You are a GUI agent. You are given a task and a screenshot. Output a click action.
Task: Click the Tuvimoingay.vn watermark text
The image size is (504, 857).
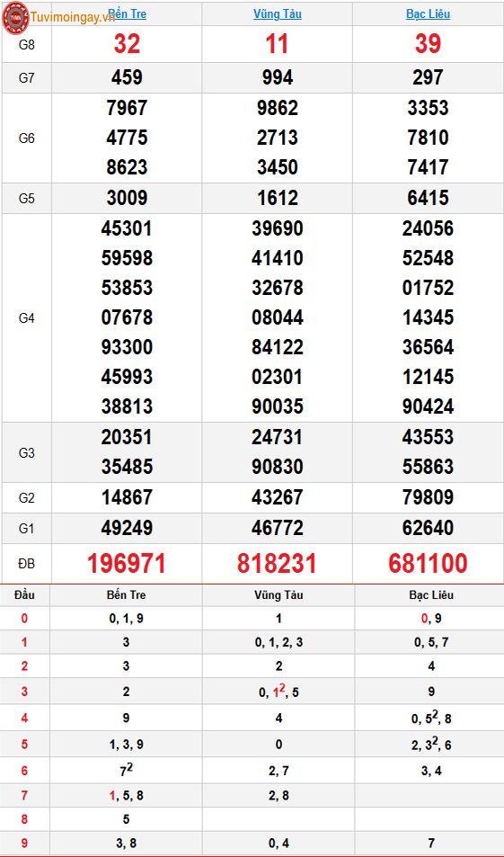point(73,17)
